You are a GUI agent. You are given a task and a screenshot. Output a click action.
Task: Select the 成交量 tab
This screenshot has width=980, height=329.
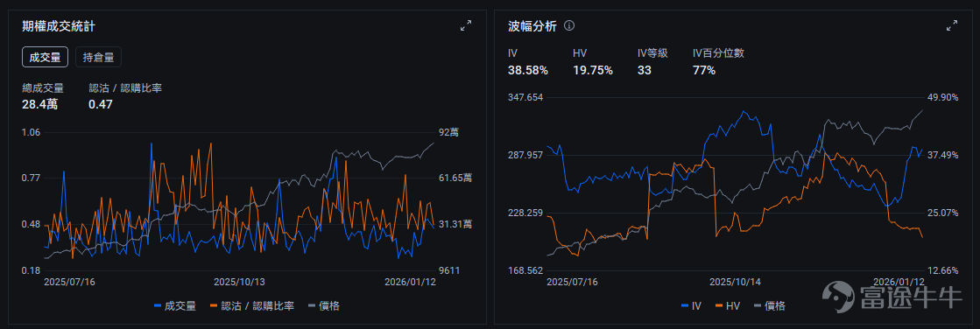pyautogui.click(x=45, y=58)
